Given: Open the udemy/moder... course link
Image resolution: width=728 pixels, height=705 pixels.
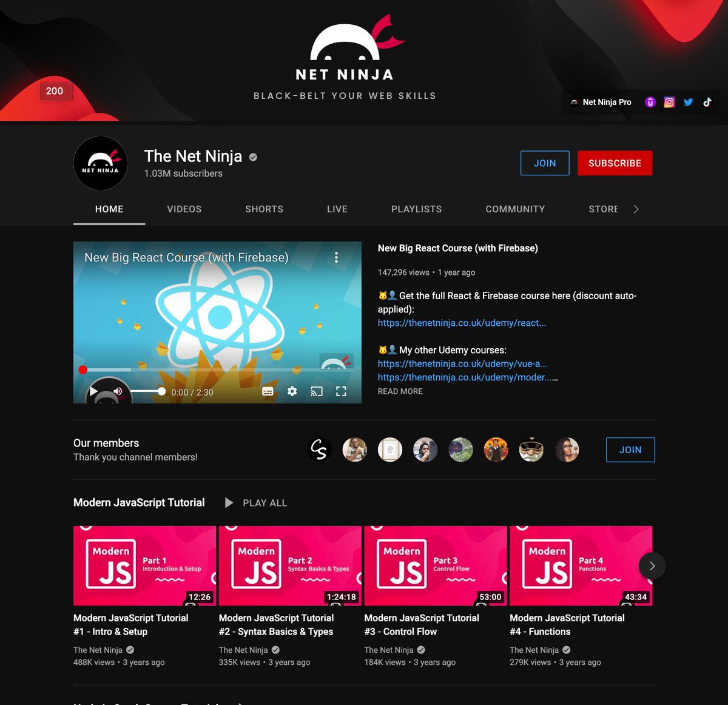Looking at the screenshot, I should (465, 377).
